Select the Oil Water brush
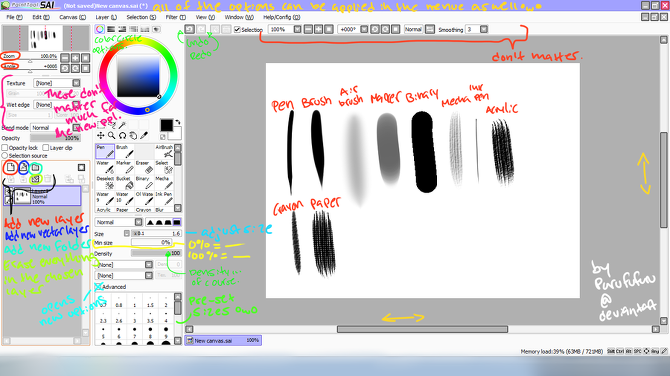The height and width of the screenshot is (376, 670). [144, 199]
